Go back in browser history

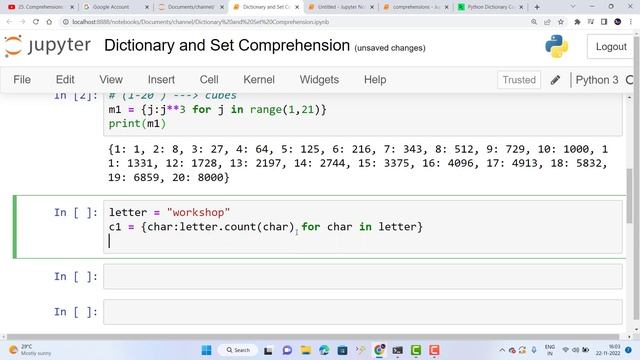pyautogui.click(x=9, y=22)
